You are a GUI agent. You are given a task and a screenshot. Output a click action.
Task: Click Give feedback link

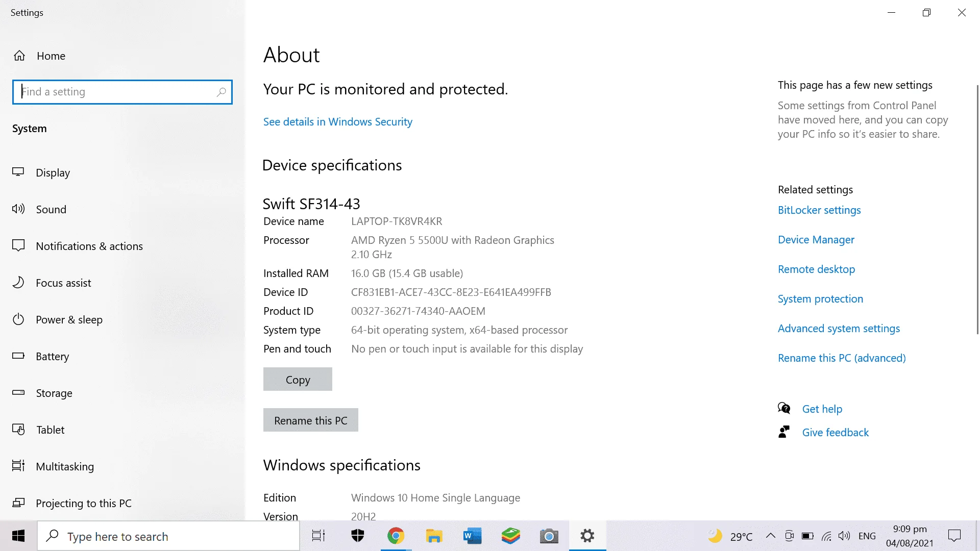(x=835, y=432)
